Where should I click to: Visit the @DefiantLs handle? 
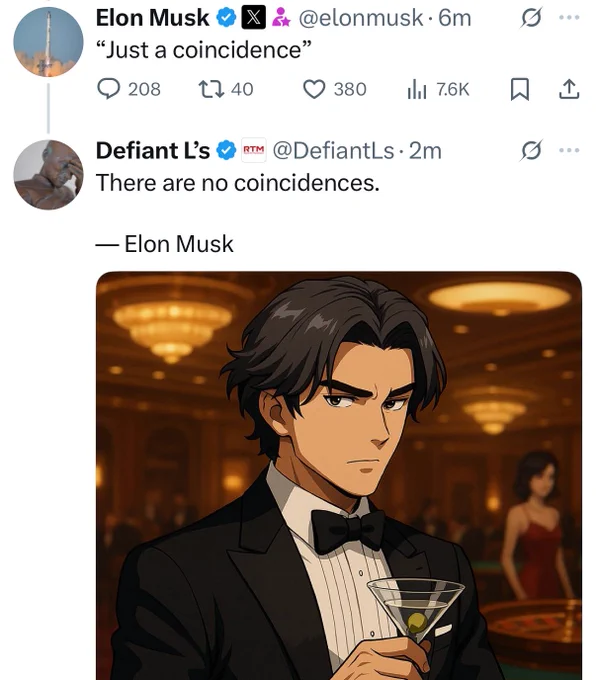[333, 150]
